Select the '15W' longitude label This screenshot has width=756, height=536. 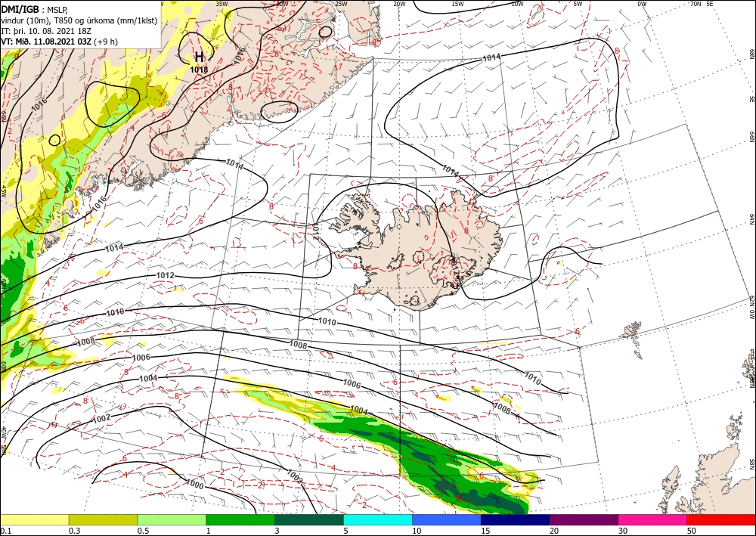point(458,4)
